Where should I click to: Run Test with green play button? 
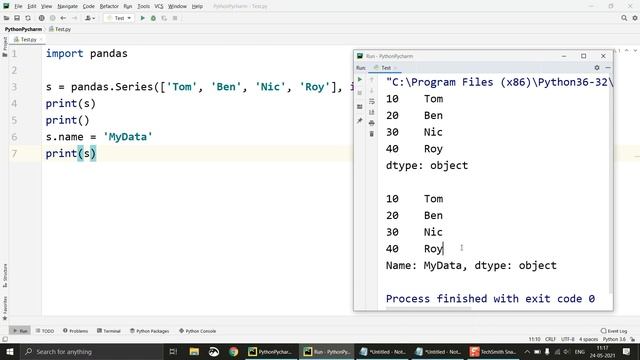[x=142, y=18]
